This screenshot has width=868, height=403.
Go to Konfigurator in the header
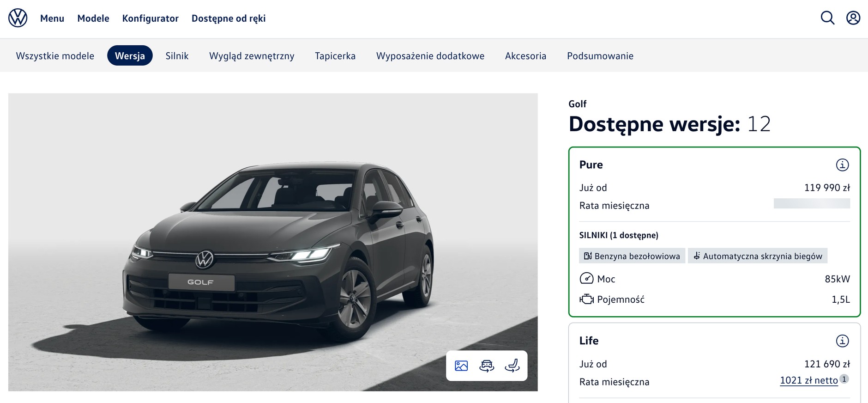click(151, 18)
